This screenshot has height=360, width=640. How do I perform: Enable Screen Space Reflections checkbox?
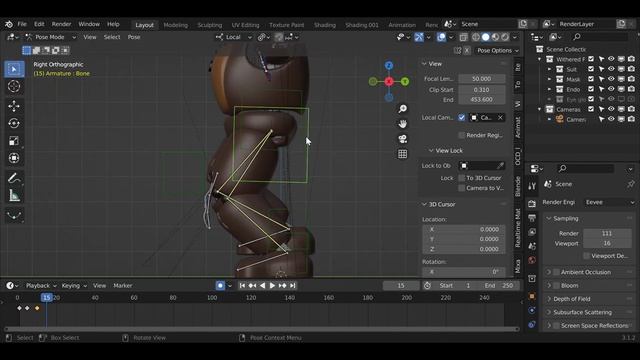pyautogui.click(x=556, y=326)
